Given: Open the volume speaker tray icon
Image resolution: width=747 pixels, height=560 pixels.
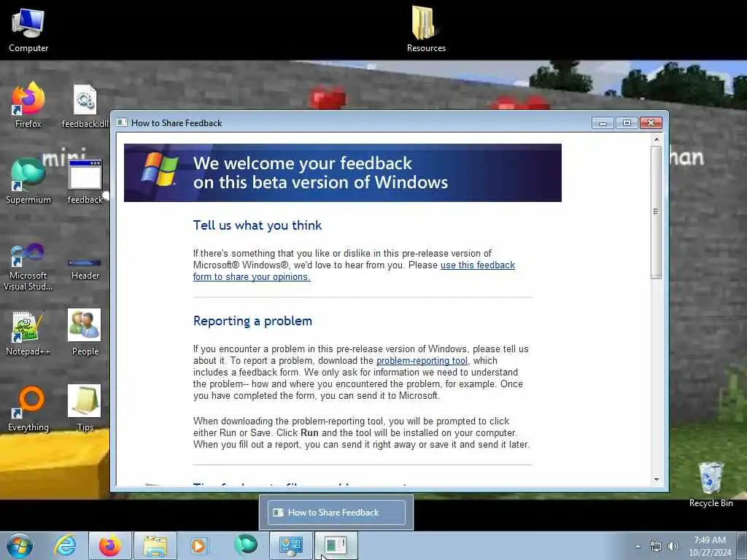Looking at the screenshot, I should click(673, 546).
